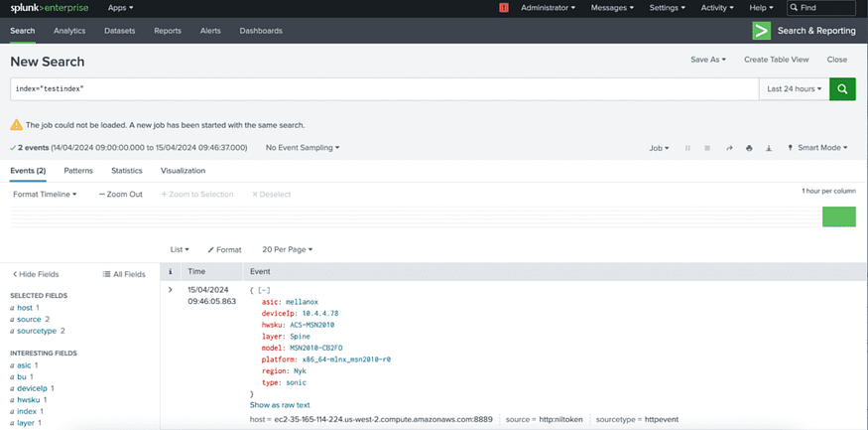Click the source selected field
This screenshot has width=868, height=430.
30,319
